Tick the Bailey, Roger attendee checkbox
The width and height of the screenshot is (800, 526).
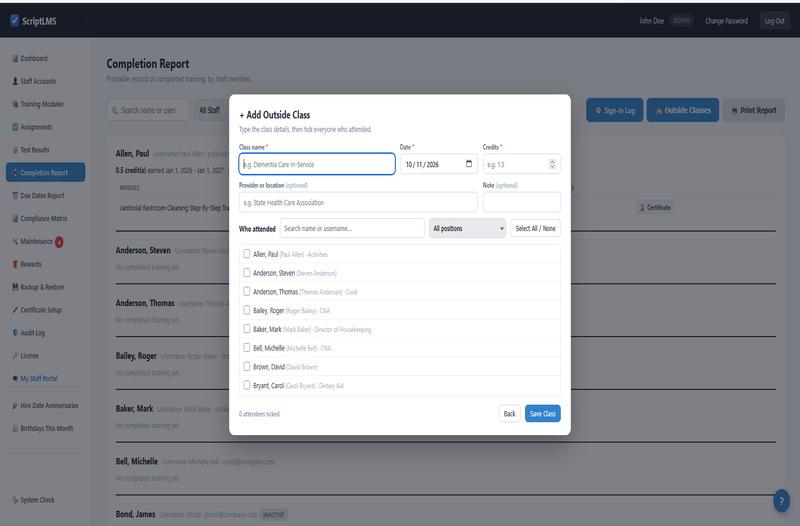coord(247,310)
